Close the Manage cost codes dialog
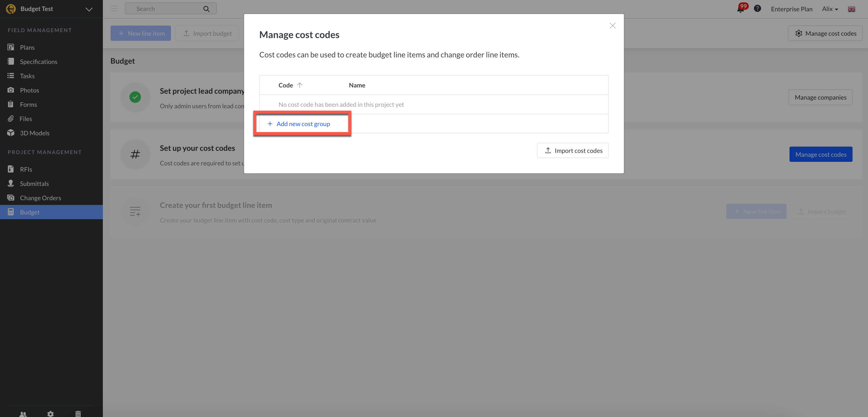 pyautogui.click(x=612, y=26)
